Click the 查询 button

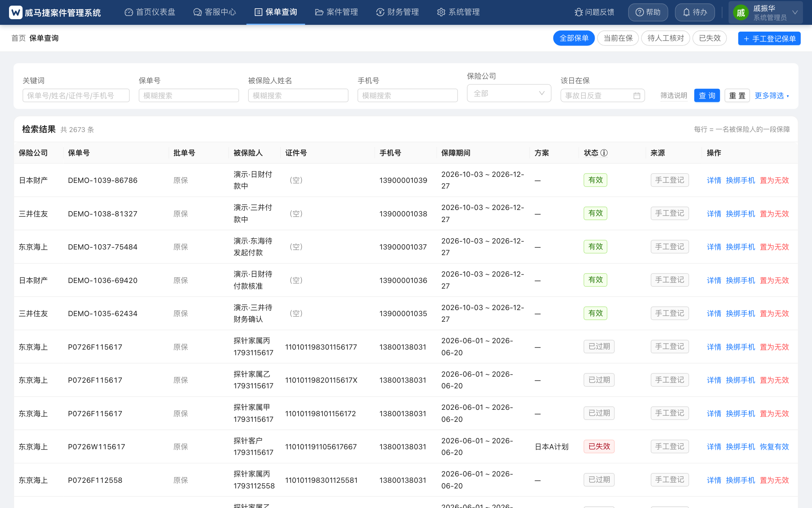[x=707, y=96]
